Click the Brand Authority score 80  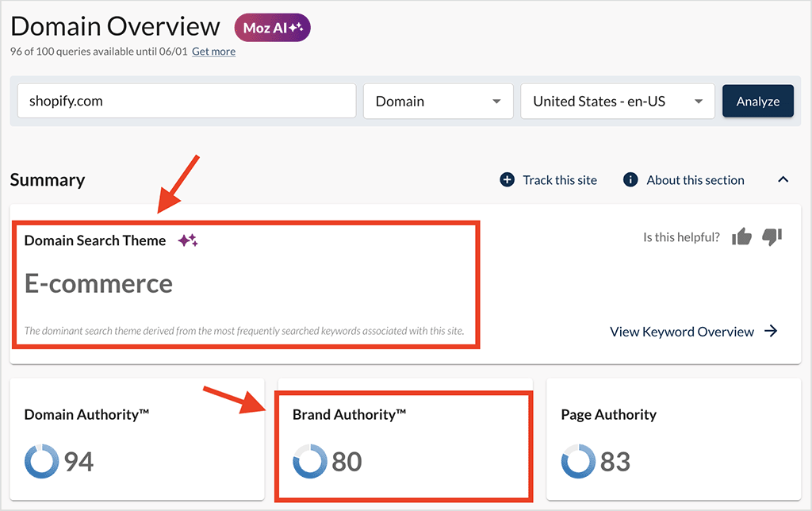(347, 461)
